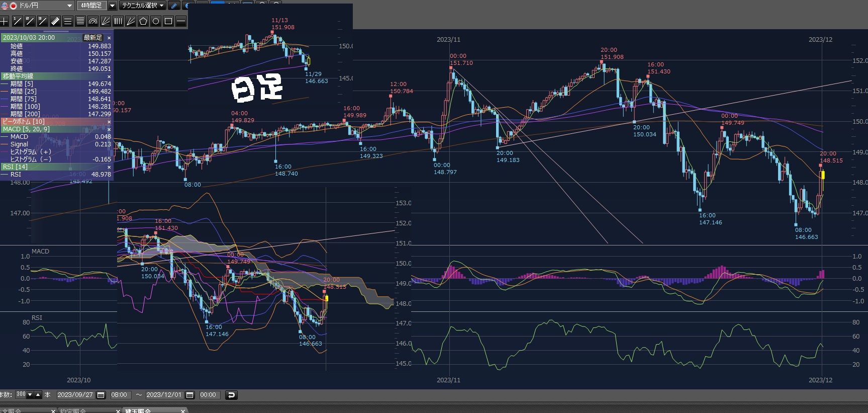Select the horizontal line tool
The width and height of the screenshot is (868, 413).
coord(180,21)
